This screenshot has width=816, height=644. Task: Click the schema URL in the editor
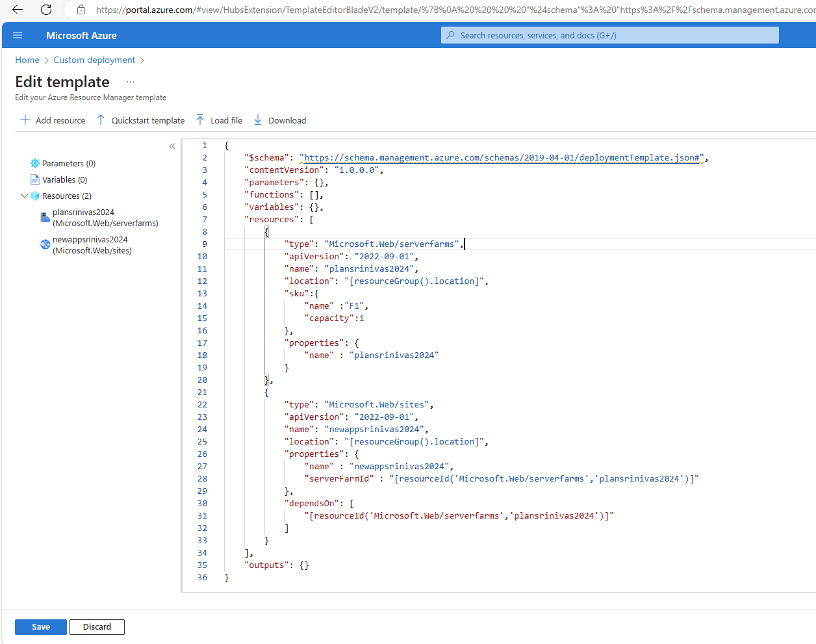pyautogui.click(x=501, y=158)
